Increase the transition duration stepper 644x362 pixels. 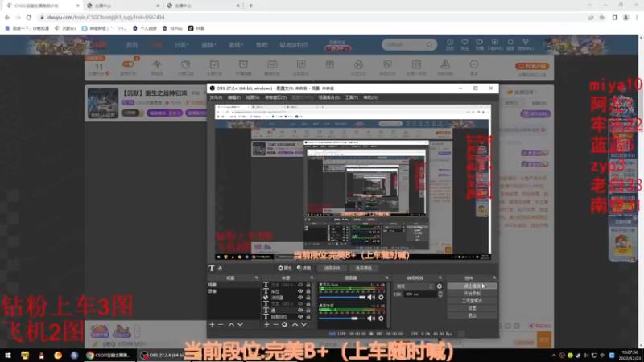click(x=440, y=293)
